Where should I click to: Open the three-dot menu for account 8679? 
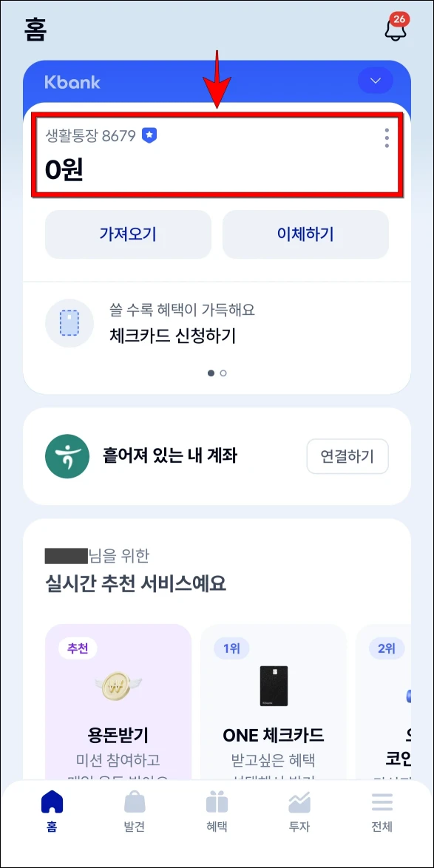pos(386,138)
